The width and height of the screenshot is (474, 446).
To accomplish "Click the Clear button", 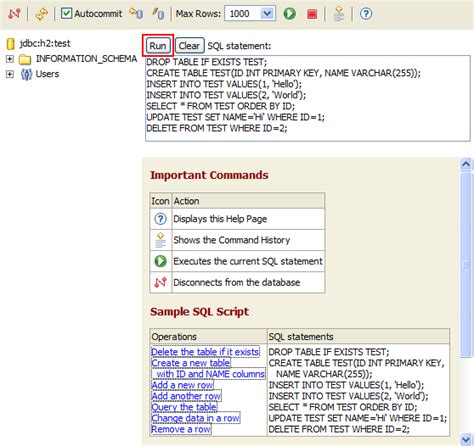I will click(x=189, y=46).
